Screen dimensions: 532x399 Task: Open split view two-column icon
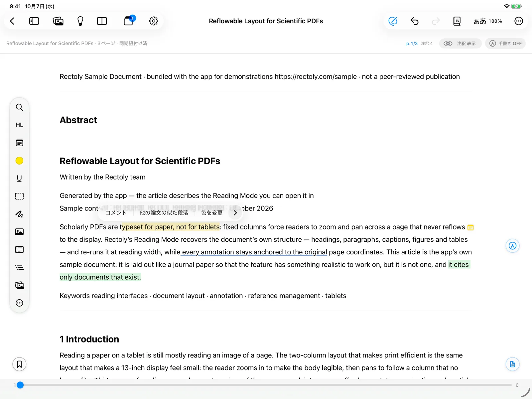pos(102,21)
